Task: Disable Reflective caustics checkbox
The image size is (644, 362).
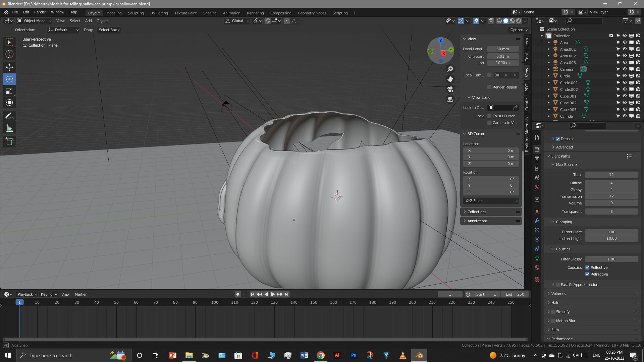Action: (587, 267)
